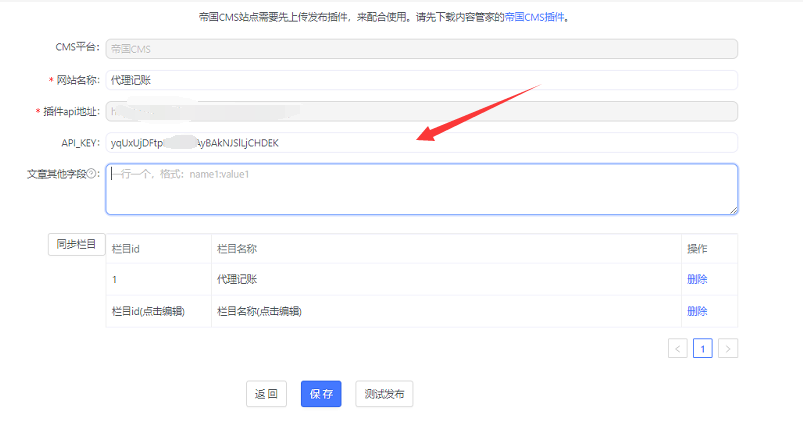Open the 帝国CMS插件 download link
Viewport: 803px width, 422px height.
[x=535, y=17]
